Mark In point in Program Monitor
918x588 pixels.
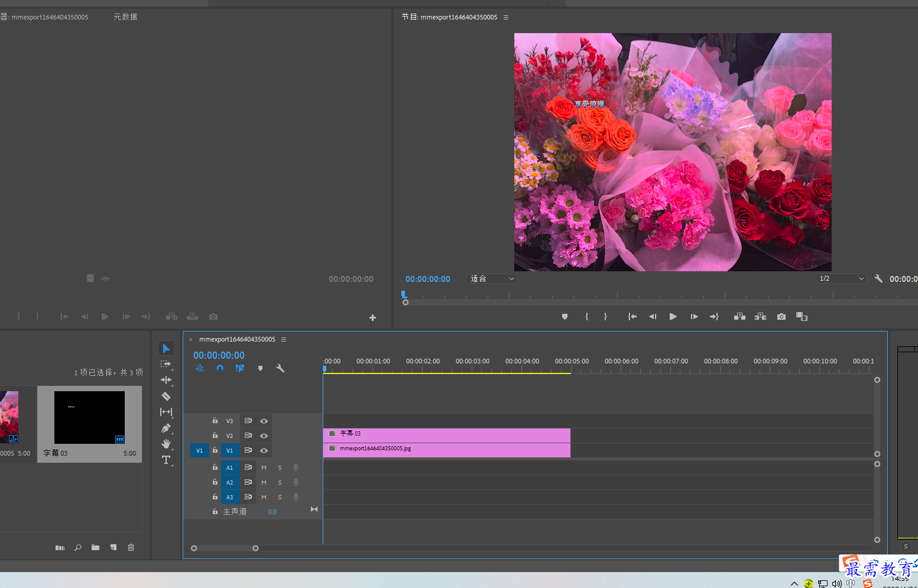[586, 317]
